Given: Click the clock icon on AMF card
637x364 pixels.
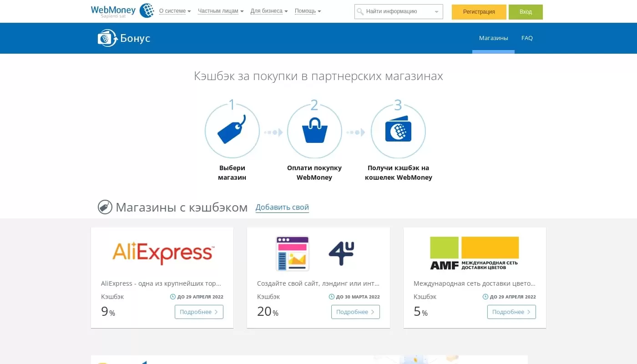Looking at the screenshot, I should [485, 297].
